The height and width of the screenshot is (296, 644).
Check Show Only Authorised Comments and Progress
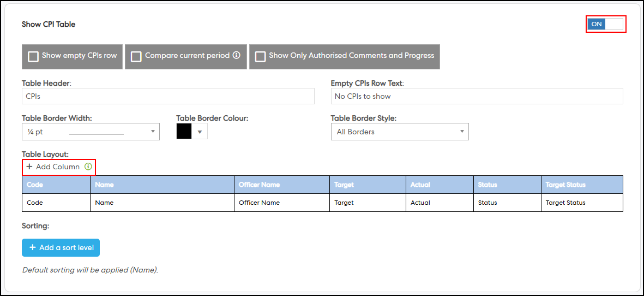[x=261, y=56]
